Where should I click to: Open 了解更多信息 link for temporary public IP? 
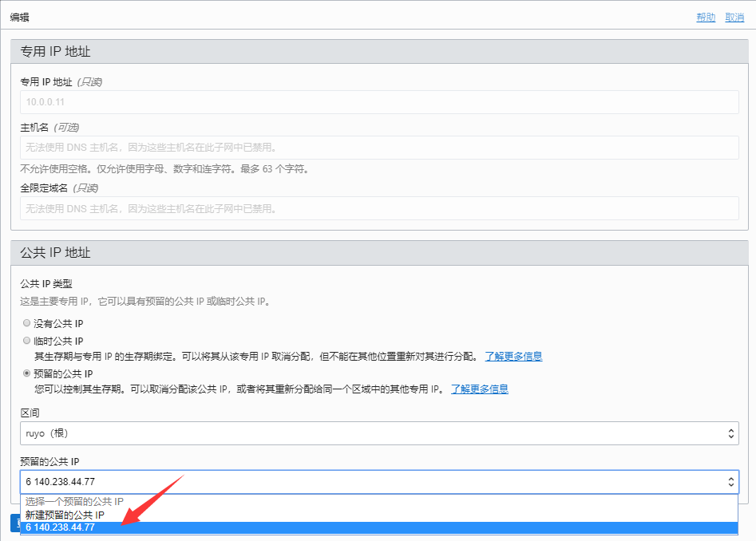[x=513, y=357]
